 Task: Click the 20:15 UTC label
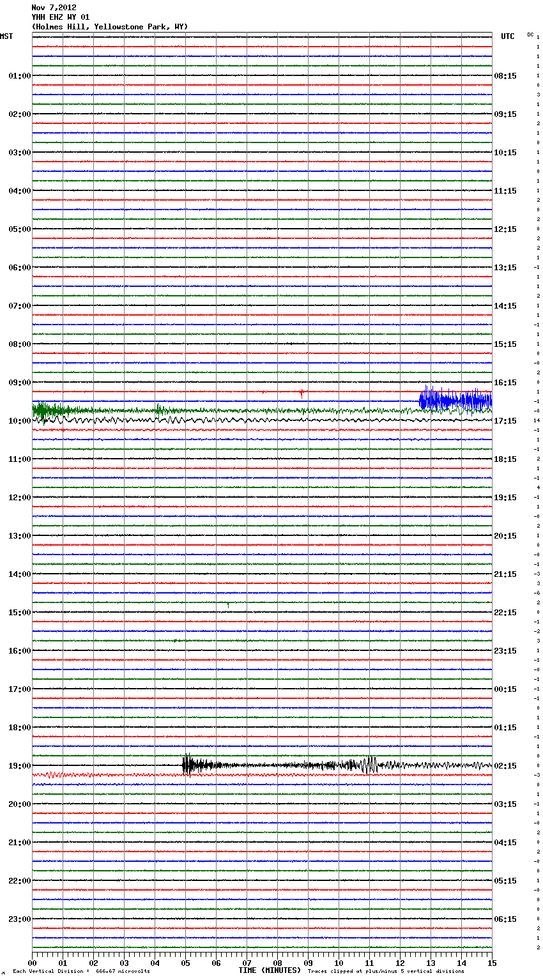505,536
